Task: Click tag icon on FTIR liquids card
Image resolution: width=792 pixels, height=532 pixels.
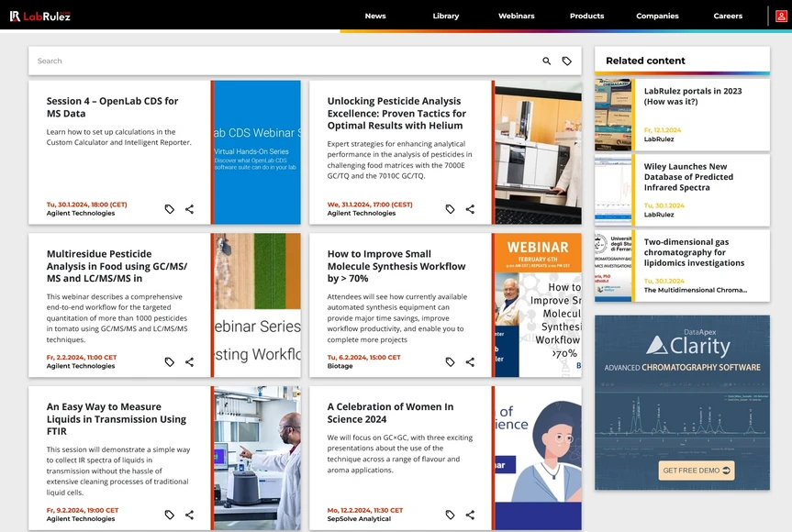Action: click(x=169, y=515)
